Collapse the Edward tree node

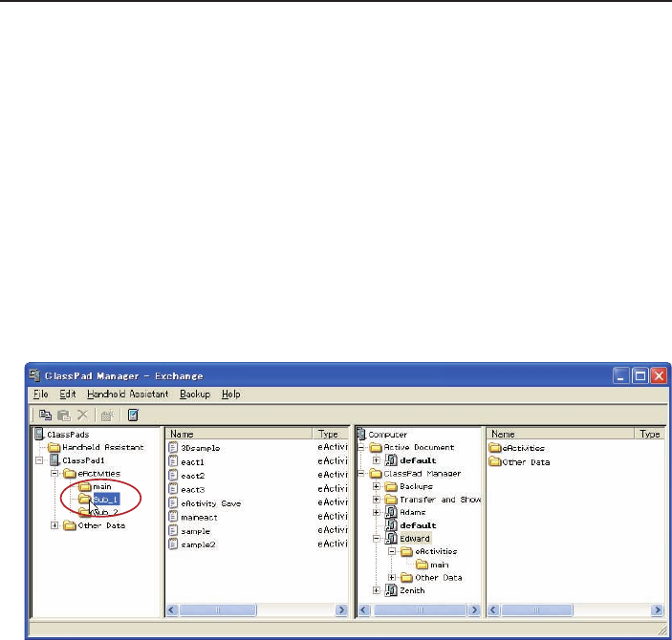pyautogui.click(x=377, y=539)
